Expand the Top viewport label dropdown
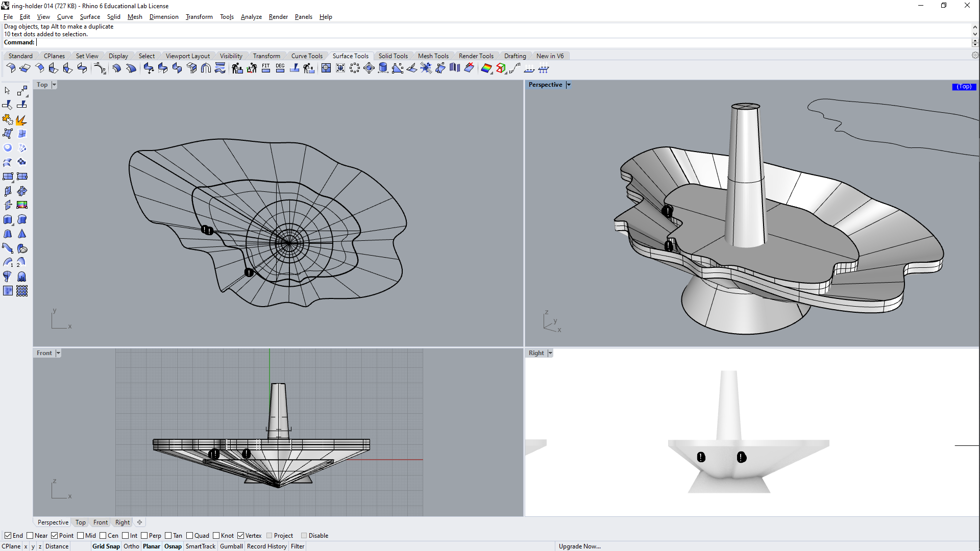 (53, 84)
